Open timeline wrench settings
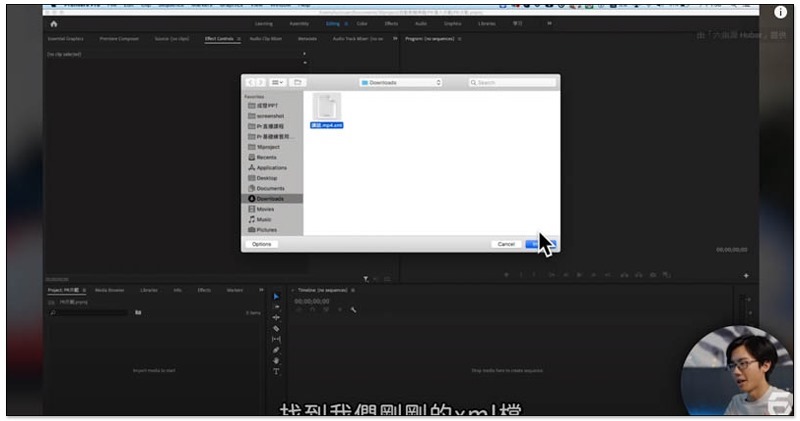Image resolution: width=800 pixels, height=421 pixels. point(353,310)
